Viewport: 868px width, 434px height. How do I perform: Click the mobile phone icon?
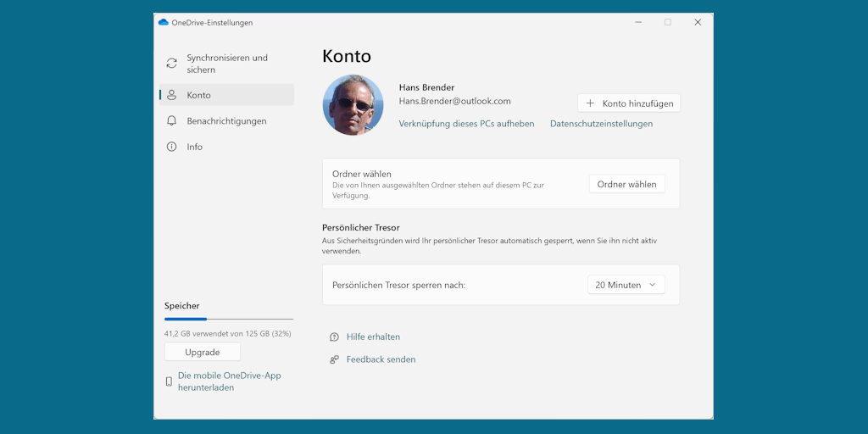coord(169,382)
